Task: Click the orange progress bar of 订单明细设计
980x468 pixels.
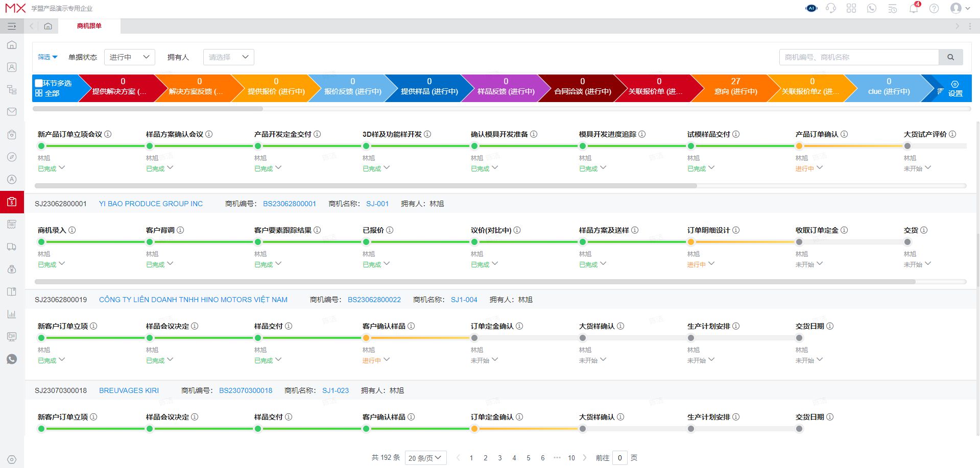Action: 743,242
